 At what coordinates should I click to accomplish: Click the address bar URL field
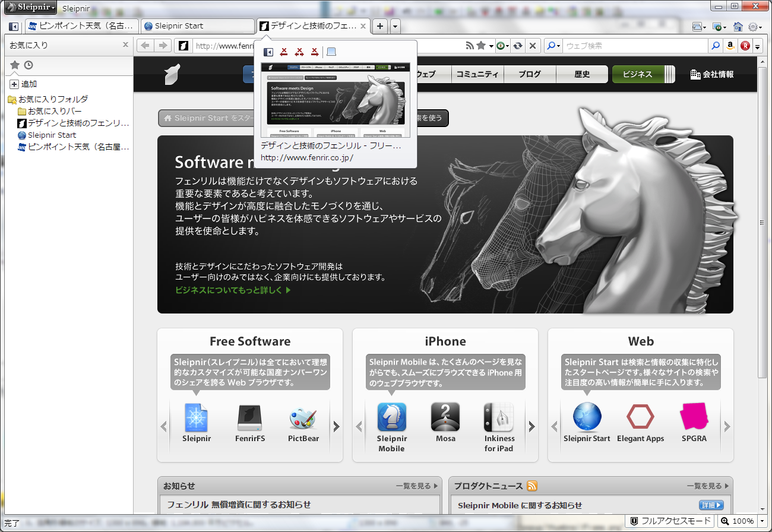[224, 46]
